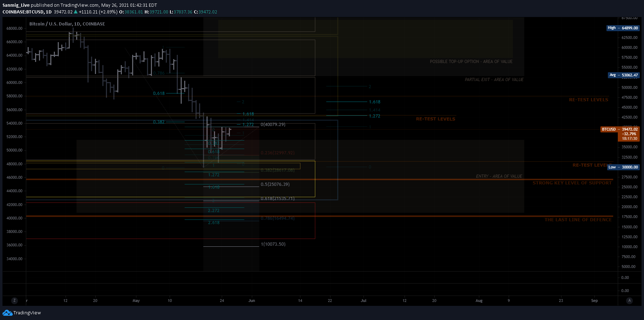The image size is (644, 320).
Task: Select the 0(40079.29) Fibonacci level label
Action: pos(273,125)
